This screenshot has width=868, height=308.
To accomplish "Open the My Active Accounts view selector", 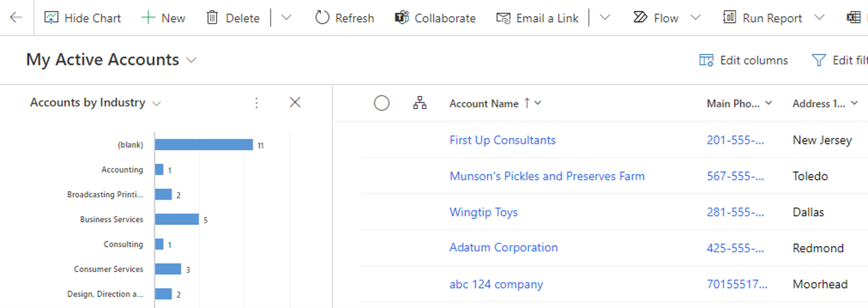I will pyautogui.click(x=112, y=60).
